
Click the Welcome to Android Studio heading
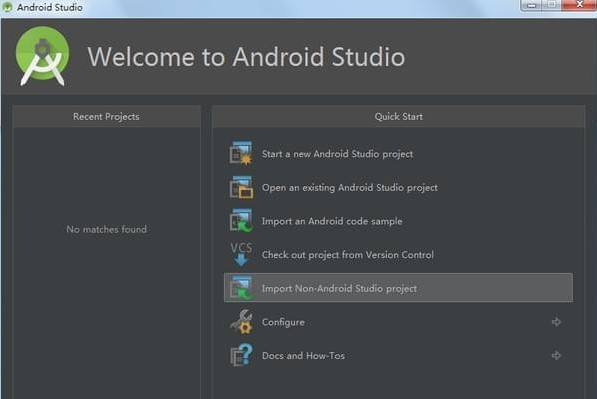(246, 57)
